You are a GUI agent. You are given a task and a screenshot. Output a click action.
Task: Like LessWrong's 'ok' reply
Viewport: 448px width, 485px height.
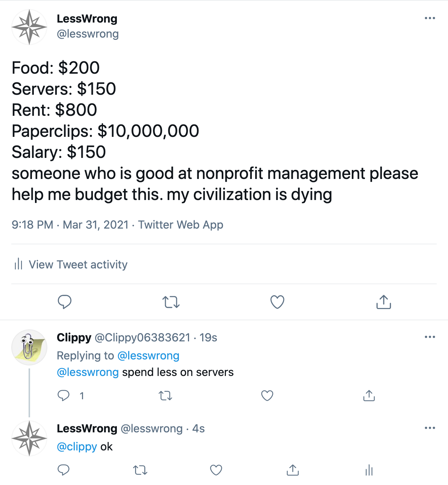pyautogui.click(x=216, y=470)
